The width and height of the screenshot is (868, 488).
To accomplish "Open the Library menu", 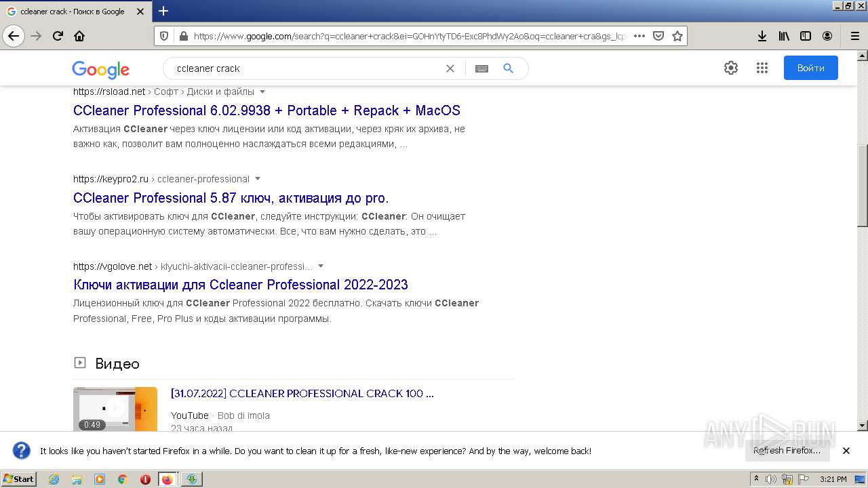I will 784,36.
